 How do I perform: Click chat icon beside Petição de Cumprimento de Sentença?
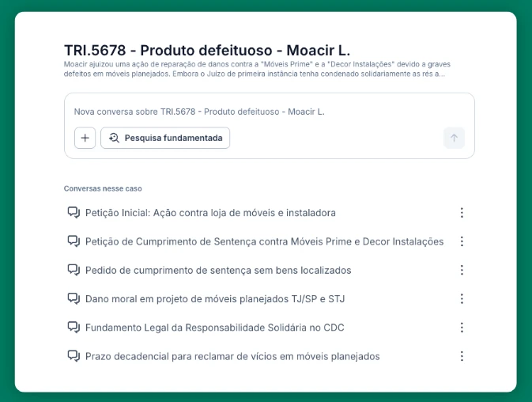pos(74,241)
